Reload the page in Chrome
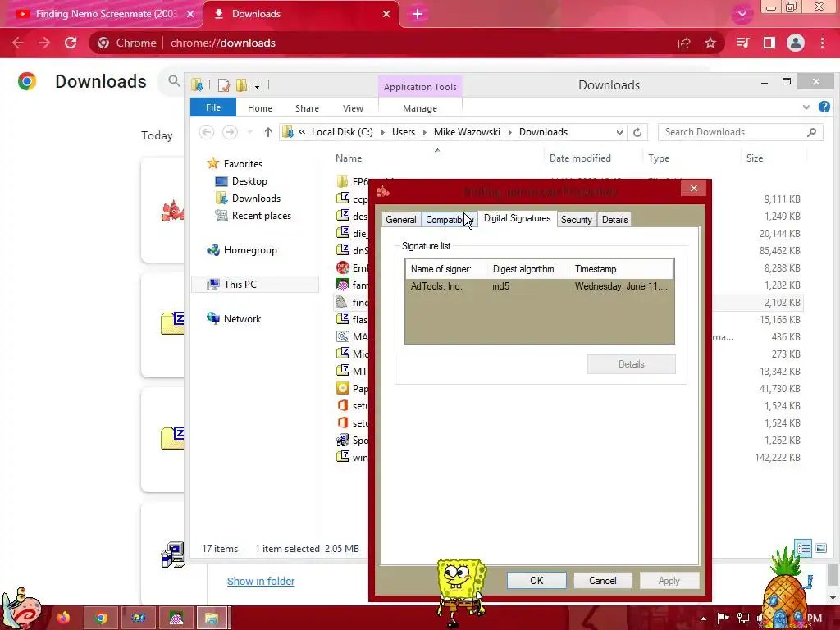Viewport: 840px width, 630px height. 71,43
